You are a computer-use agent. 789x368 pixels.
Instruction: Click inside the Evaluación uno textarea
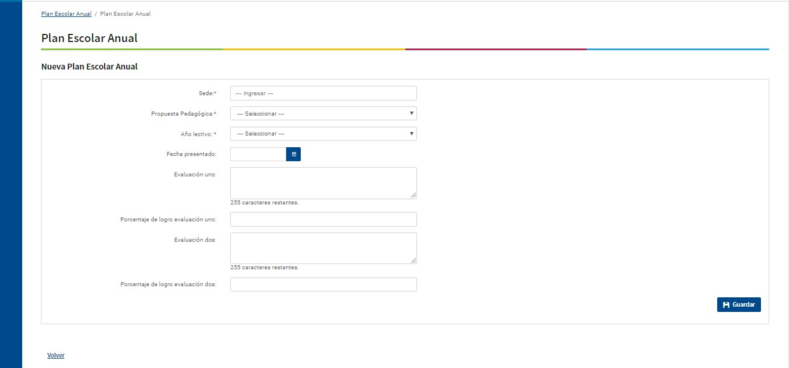[x=324, y=183]
